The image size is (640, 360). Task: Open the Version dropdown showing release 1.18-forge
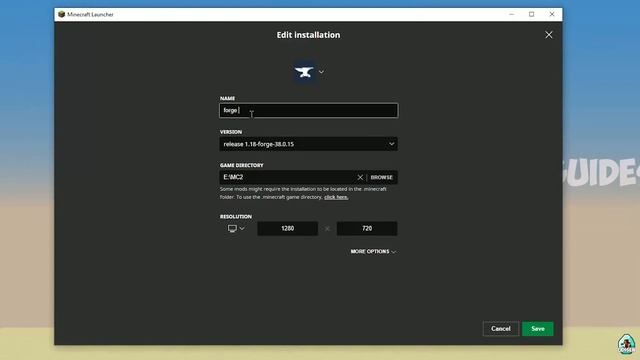(308, 144)
